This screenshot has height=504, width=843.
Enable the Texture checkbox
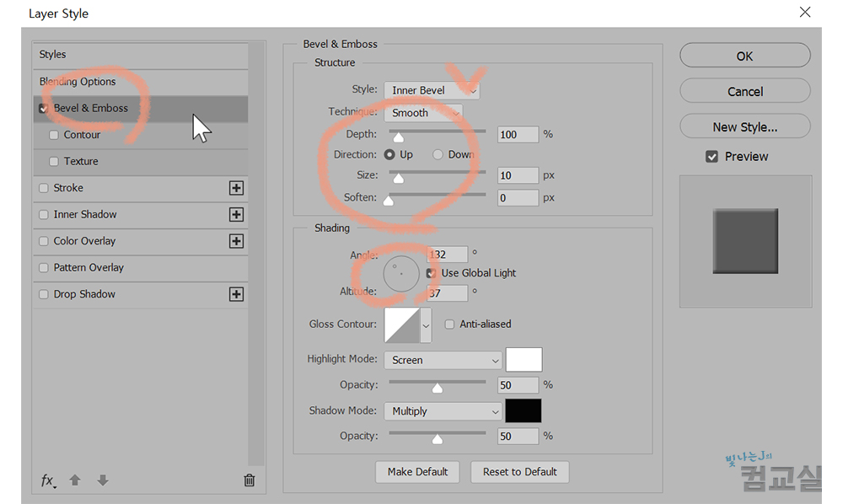pos(54,161)
